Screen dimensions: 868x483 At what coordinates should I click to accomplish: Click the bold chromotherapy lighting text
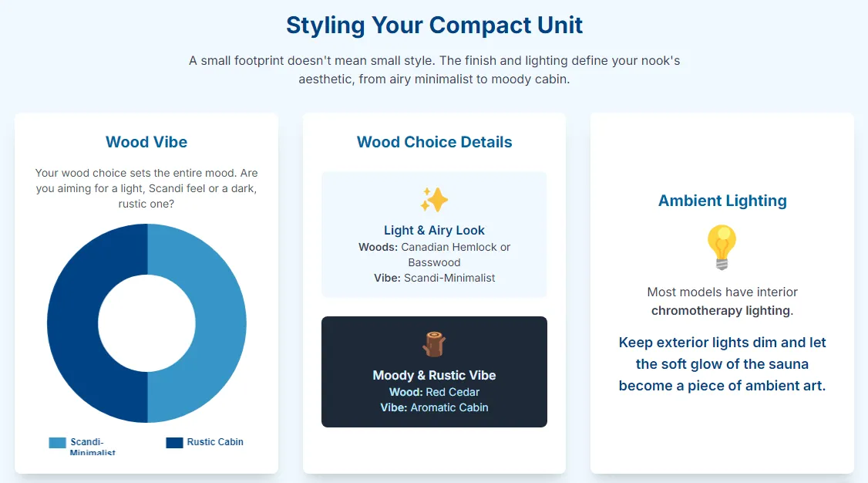[722, 311]
